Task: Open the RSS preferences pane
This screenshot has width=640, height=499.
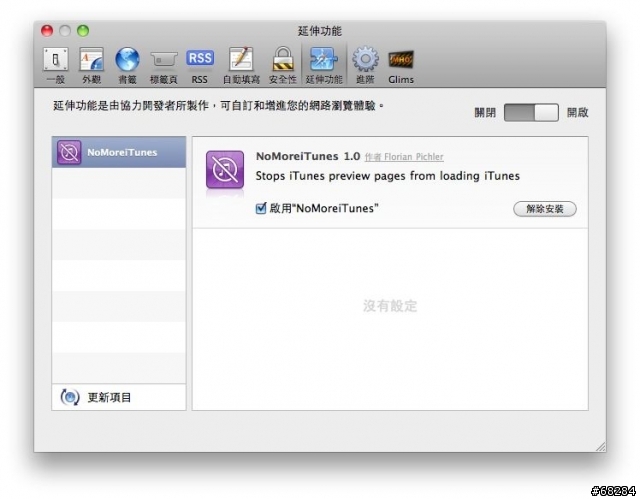Action: [200, 65]
